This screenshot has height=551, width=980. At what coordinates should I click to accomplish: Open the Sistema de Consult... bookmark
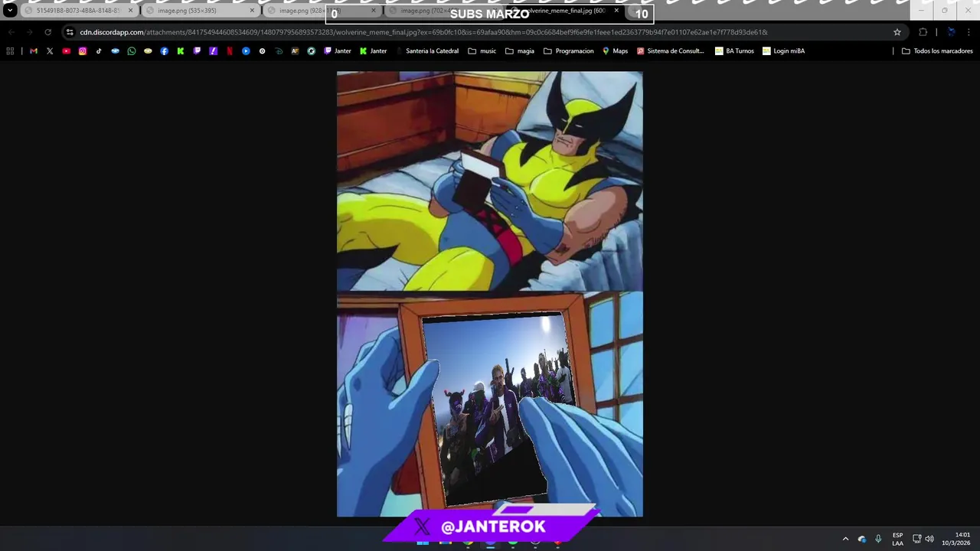pos(671,51)
